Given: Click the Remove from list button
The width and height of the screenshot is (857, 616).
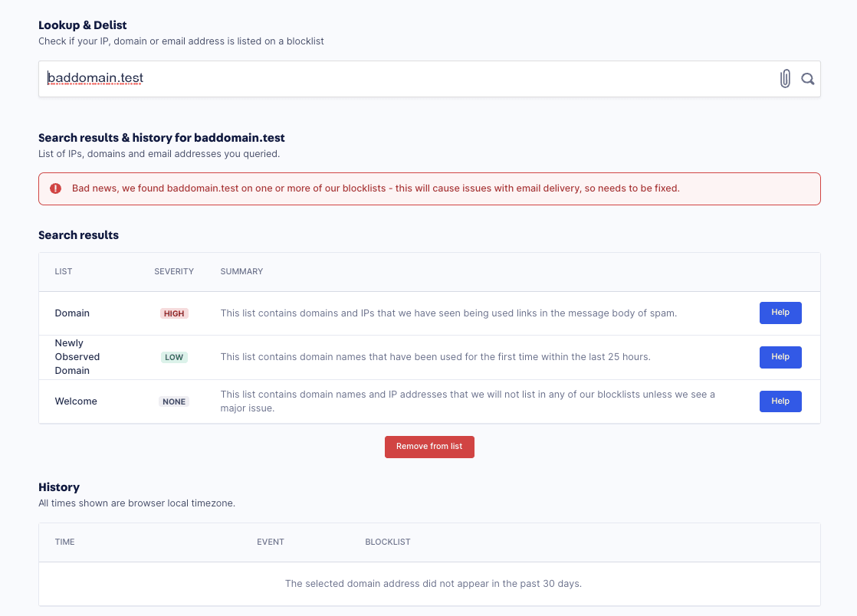Looking at the screenshot, I should tap(429, 447).
